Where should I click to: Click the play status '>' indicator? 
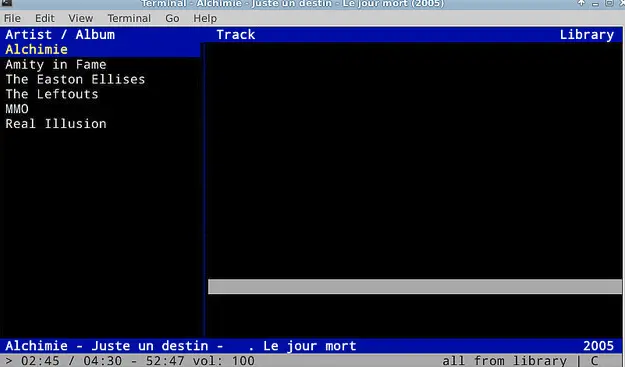[9, 361]
